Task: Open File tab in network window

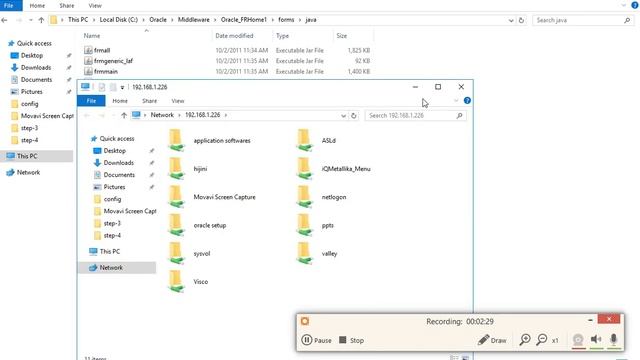Action: pyautogui.click(x=91, y=101)
